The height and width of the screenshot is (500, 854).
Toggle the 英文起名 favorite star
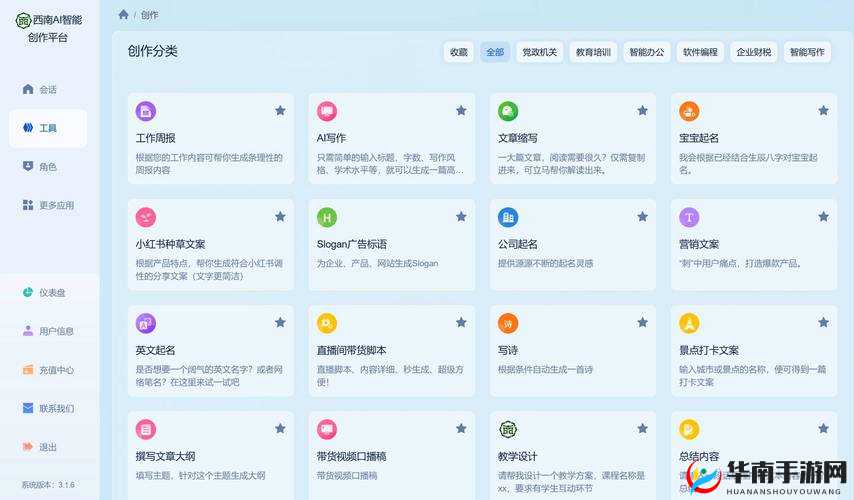coord(280,322)
